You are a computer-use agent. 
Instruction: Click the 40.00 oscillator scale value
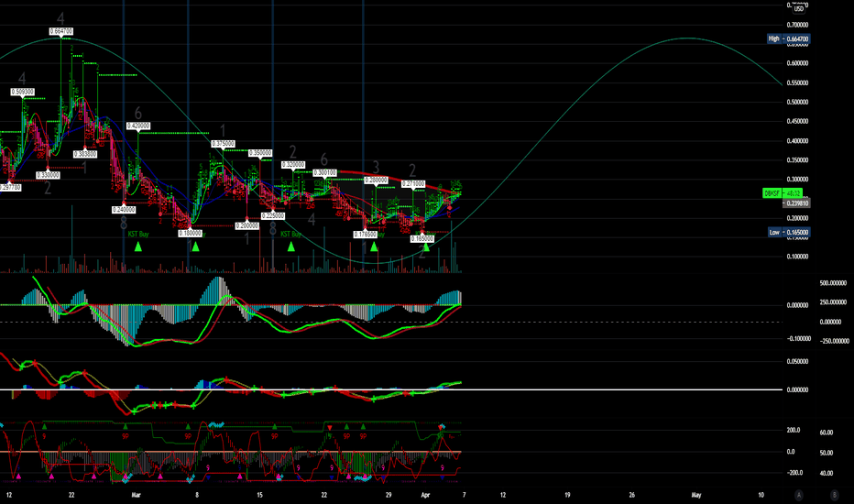(827, 474)
